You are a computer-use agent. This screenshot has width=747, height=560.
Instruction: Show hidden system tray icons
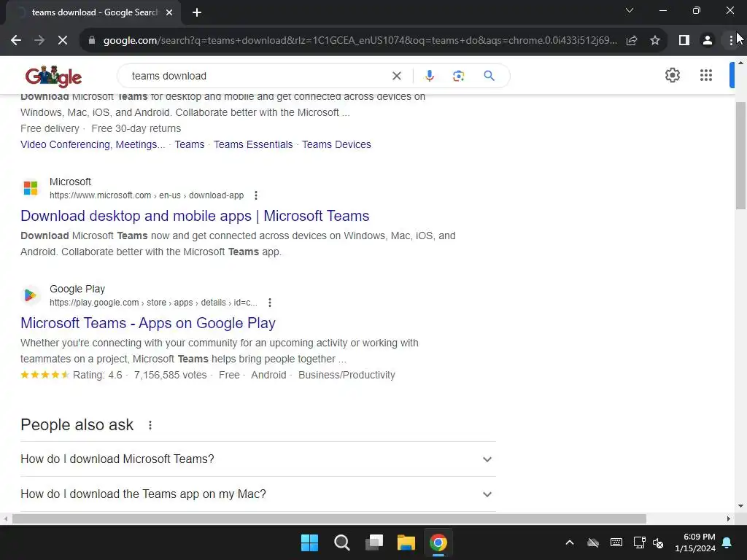tap(570, 542)
